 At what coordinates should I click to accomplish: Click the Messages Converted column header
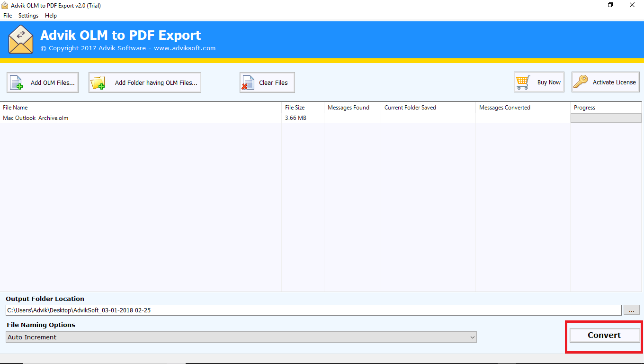(x=523, y=108)
